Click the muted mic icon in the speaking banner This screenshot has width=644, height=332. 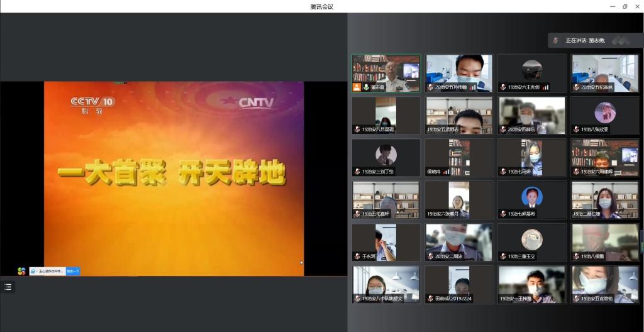click(556, 40)
